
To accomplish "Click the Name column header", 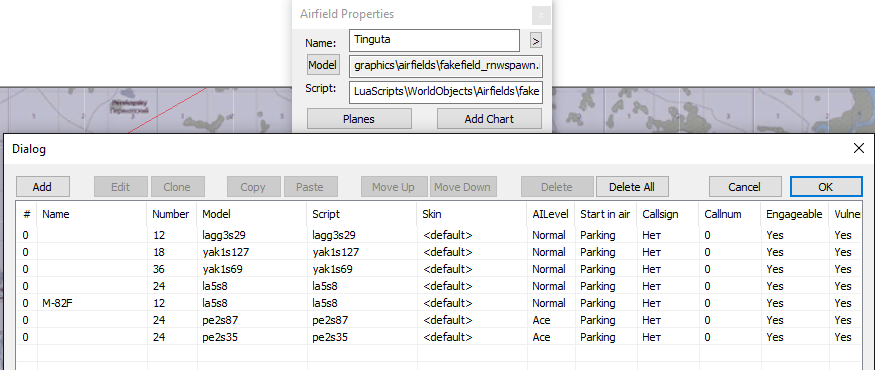I will tap(92, 214).
